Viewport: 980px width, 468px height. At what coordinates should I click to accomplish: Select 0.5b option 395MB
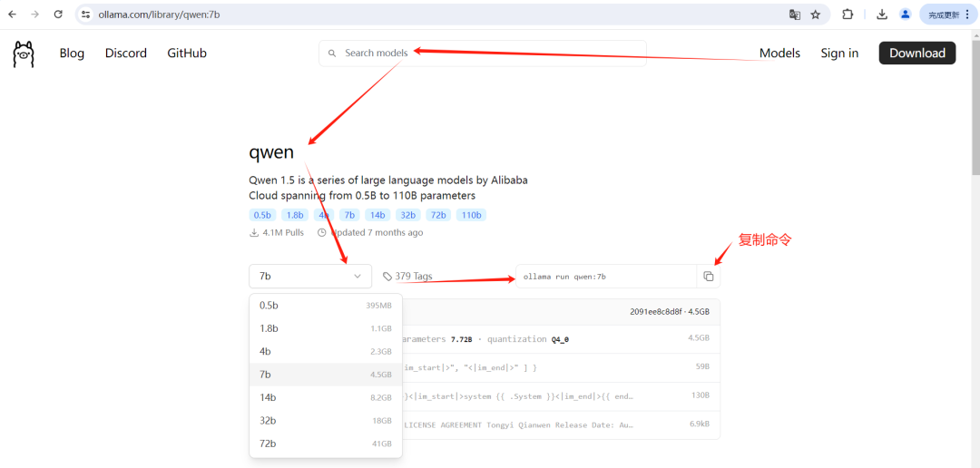pyautogui.click(x=326, y=306)
